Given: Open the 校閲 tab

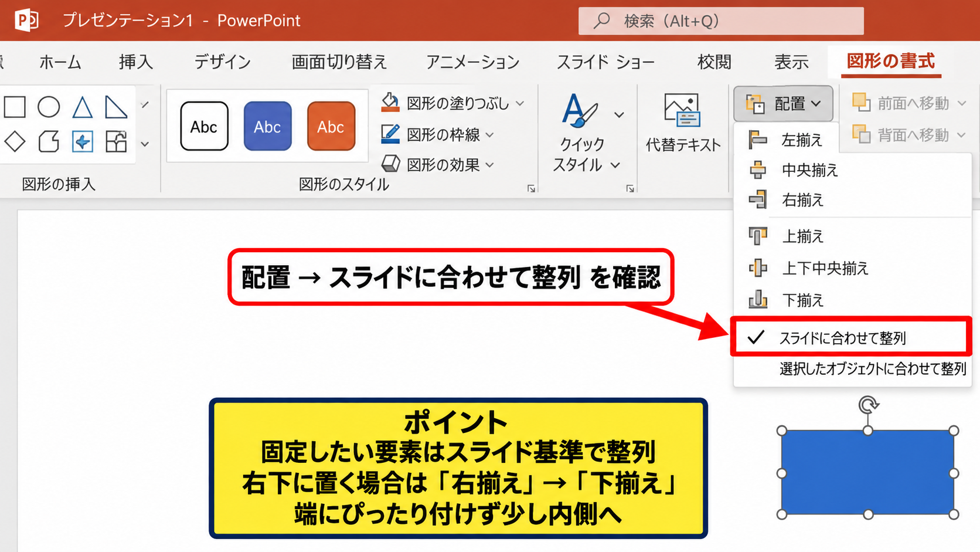Looking at the screenshot, I should click(x=714, y=62).
